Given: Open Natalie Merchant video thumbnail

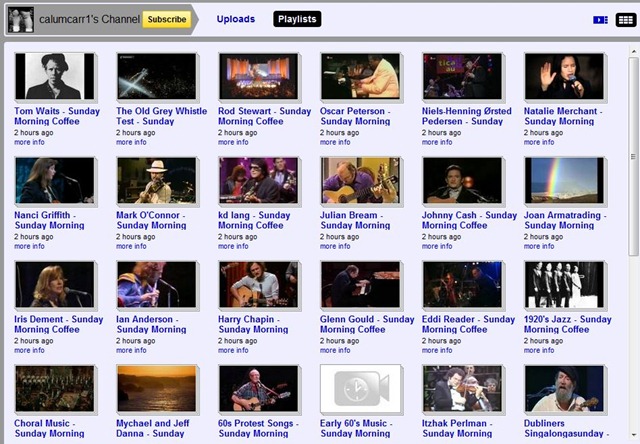Looking at the screenshot, I should tap(564, 76).
